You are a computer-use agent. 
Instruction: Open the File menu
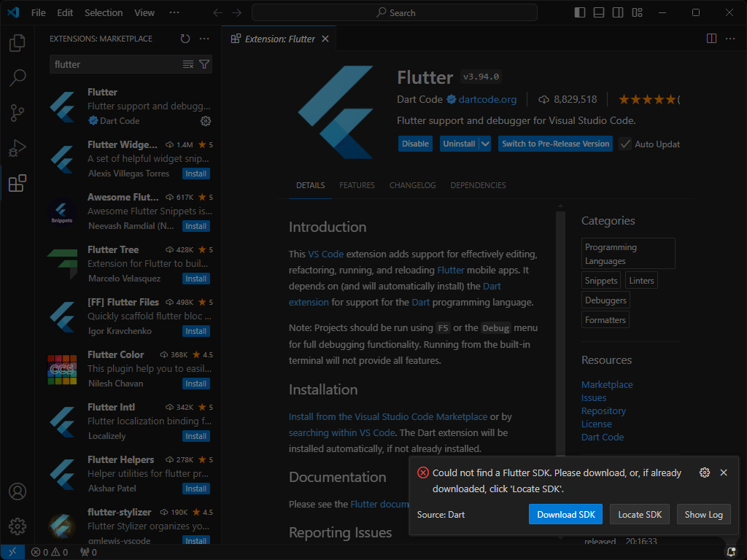point(39,13)
